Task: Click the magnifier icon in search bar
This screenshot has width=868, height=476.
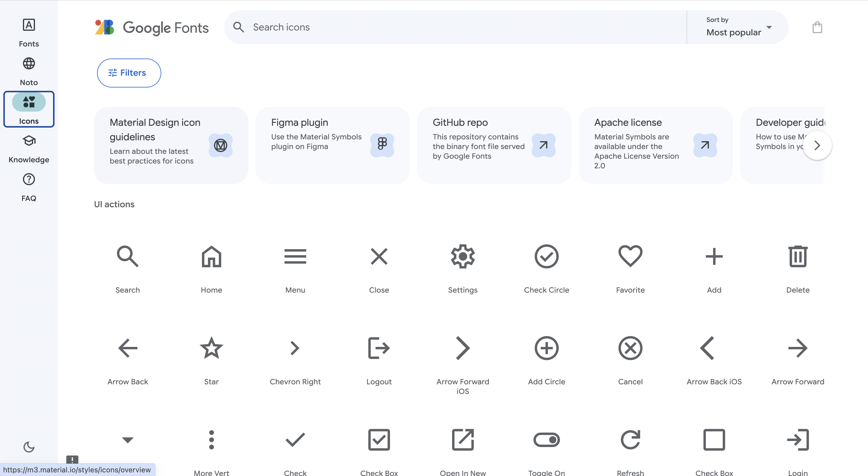Action: 238,27
